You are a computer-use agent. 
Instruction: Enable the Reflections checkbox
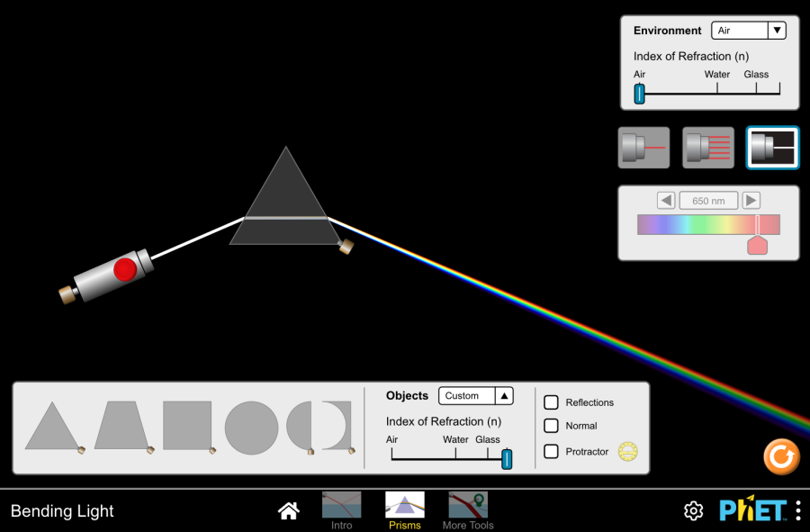coord(551,402)
